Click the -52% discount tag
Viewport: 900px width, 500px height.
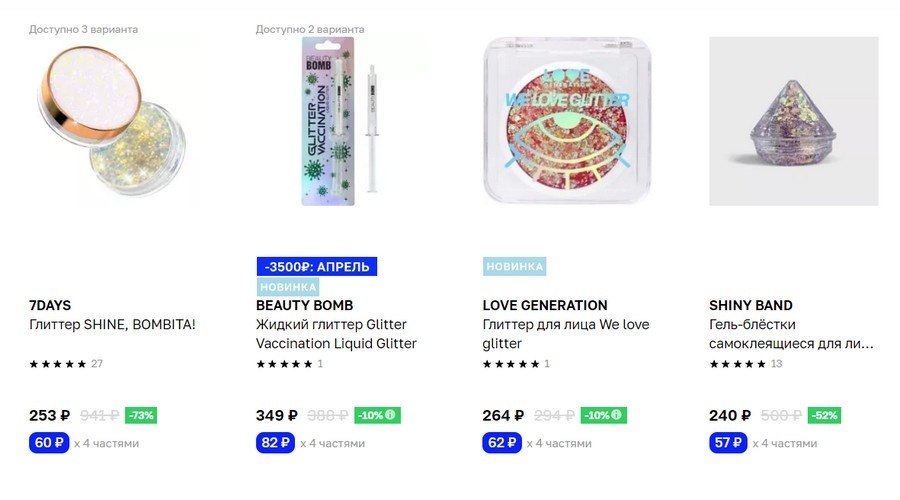pos(824,415)
